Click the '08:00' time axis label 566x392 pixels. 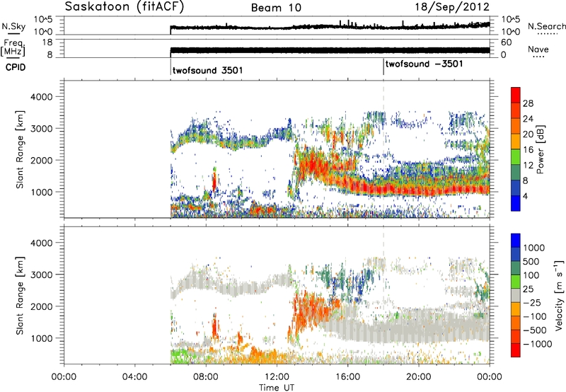[206, 377]
